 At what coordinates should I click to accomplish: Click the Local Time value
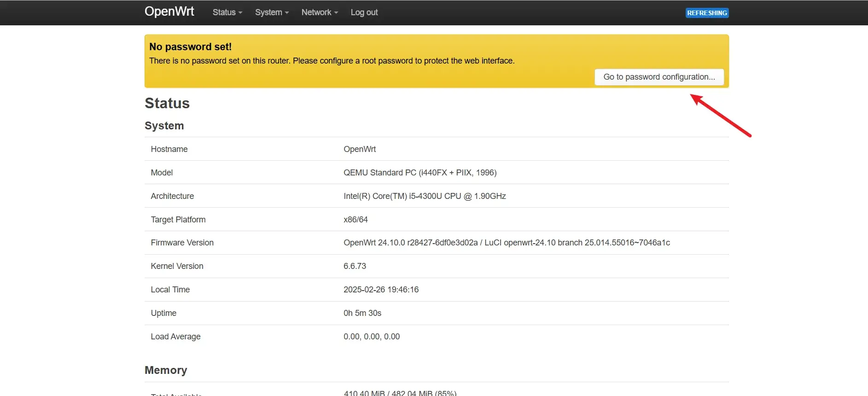tap(381, 290)
